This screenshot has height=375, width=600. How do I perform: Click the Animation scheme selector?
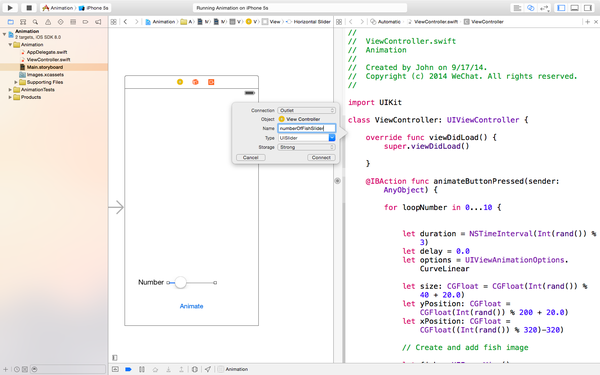[x=58, y=8]
